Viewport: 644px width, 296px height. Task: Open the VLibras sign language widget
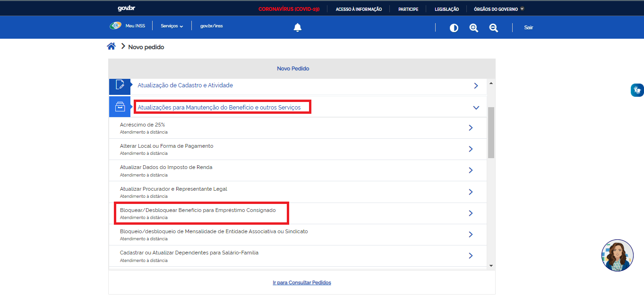(x=637, y=90)
